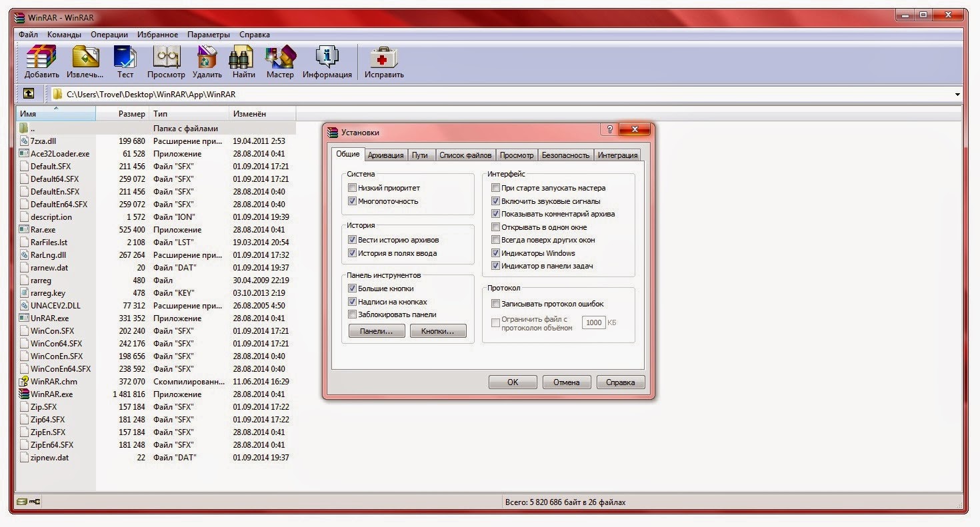
Task: Select the 7zxa.dll file icon
Action: coord(25,141)
